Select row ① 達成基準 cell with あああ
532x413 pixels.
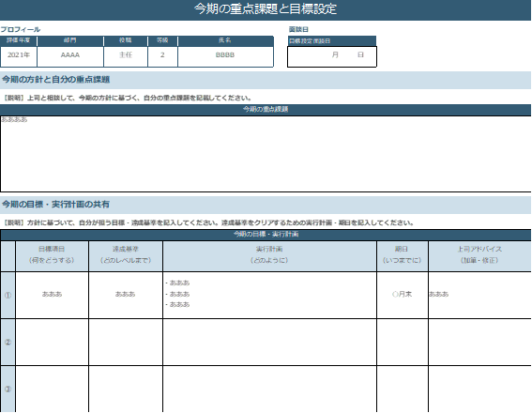(126, 295)
